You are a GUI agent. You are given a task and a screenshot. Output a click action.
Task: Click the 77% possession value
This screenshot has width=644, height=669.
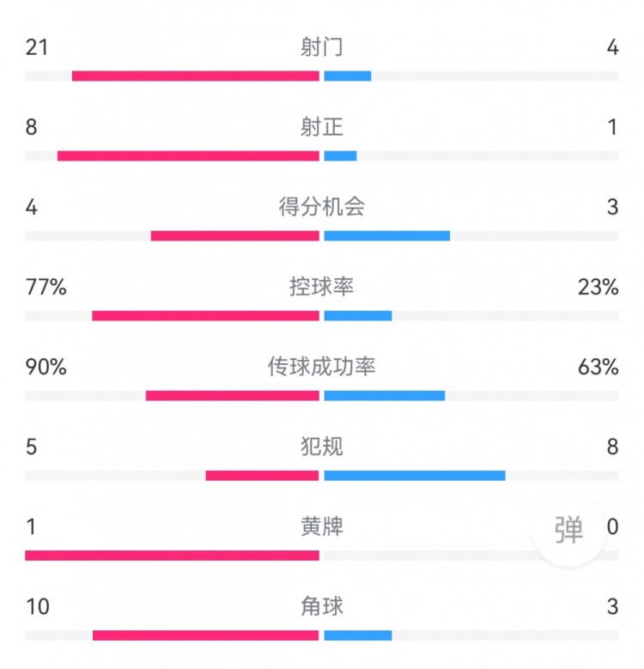point(46,287)
